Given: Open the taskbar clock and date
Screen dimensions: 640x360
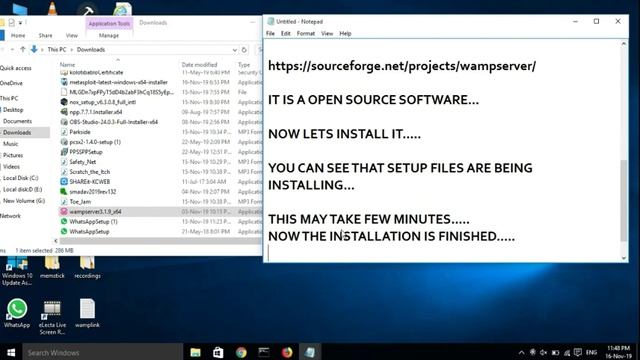Looking at the screenshot, I should tap(618, 352).
